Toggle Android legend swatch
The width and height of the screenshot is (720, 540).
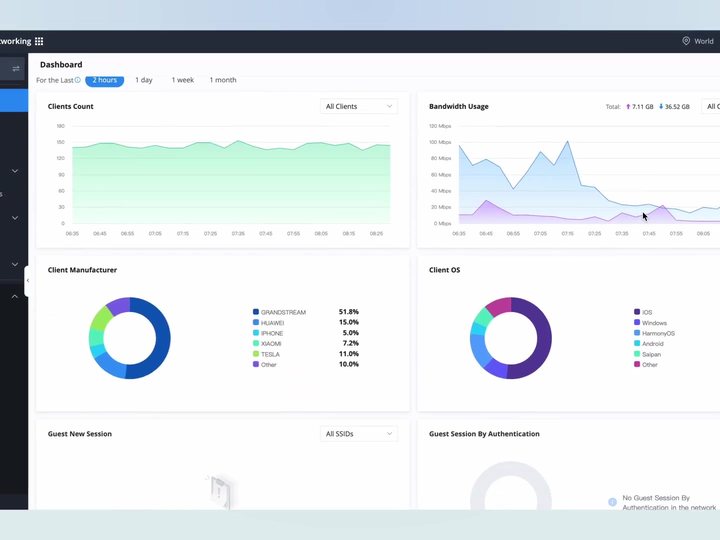click(x=637, y=343)
